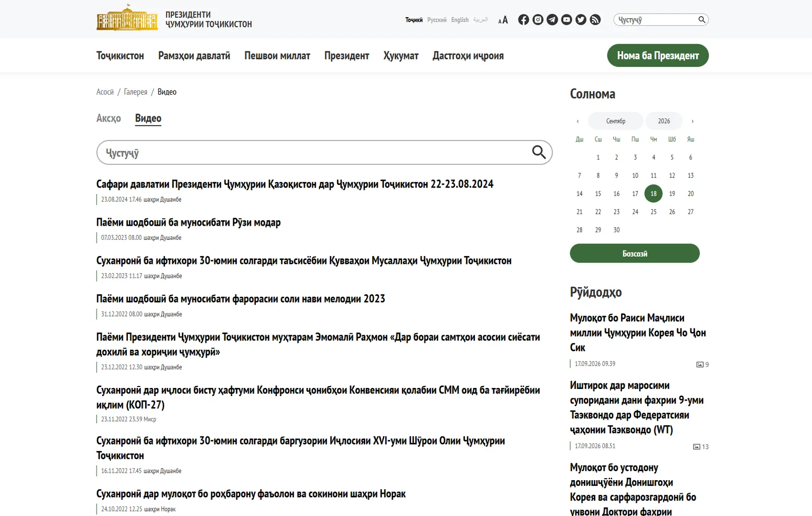
Task: Select the Видео tab
Action: (x=148, y=118)
